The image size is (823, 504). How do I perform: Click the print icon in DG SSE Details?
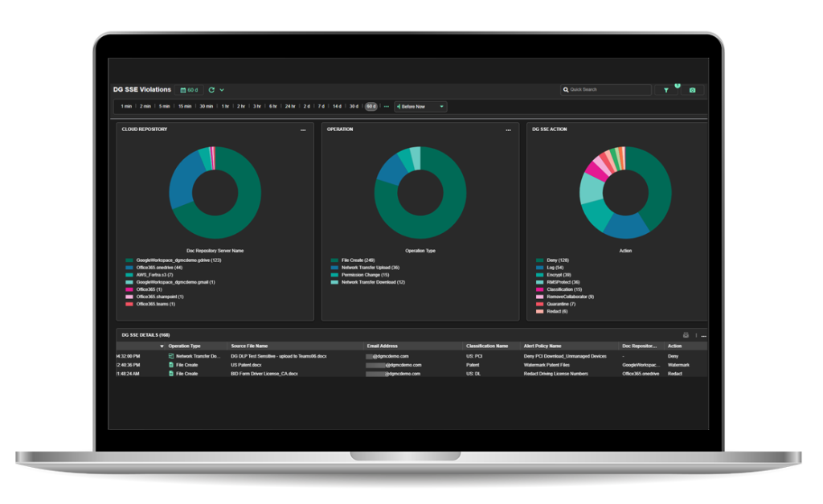(x=686, y=335)
